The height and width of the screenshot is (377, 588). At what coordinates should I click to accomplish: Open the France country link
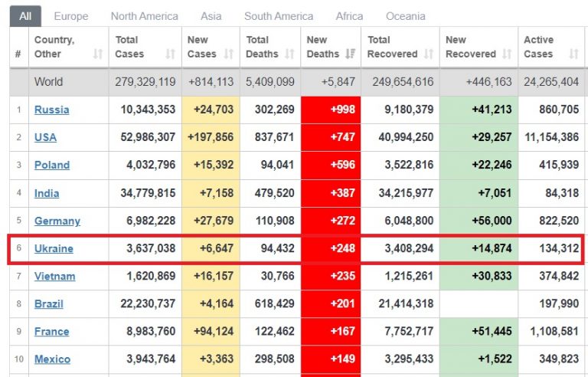[x=52, y=332]
